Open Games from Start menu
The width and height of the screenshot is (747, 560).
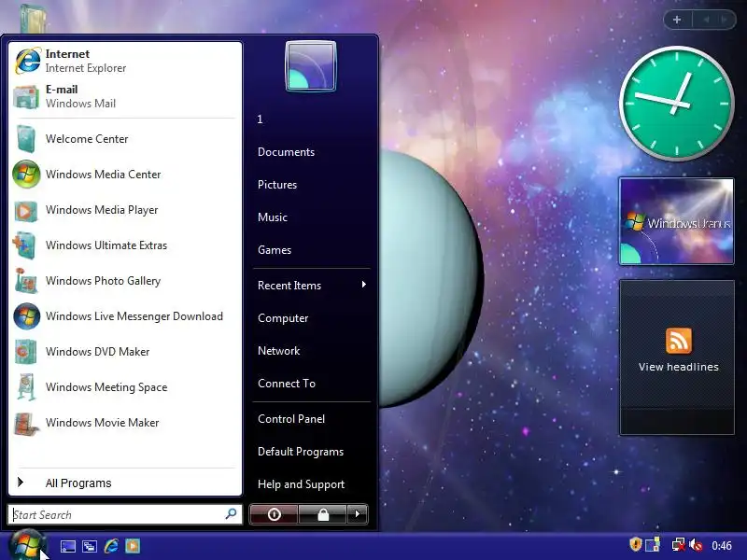311,250
